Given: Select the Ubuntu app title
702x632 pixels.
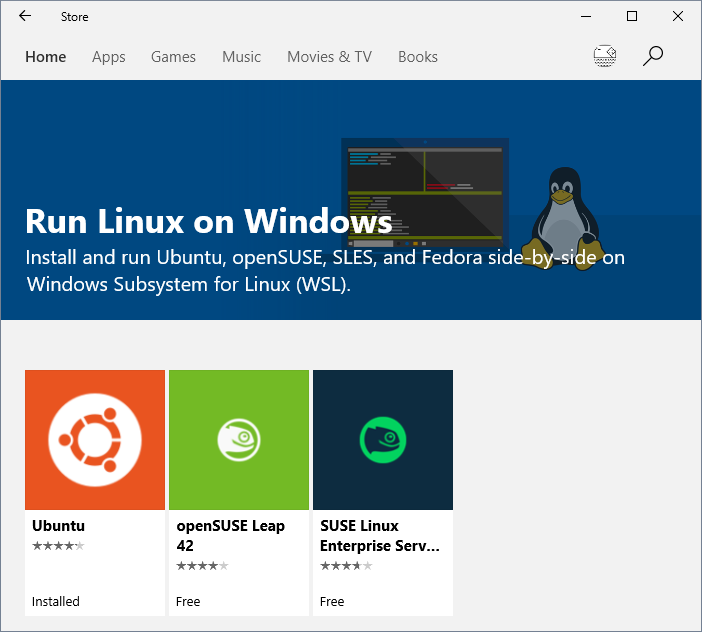Looking at the screenshot, I should pyautogui.click(x=58, y=525).
